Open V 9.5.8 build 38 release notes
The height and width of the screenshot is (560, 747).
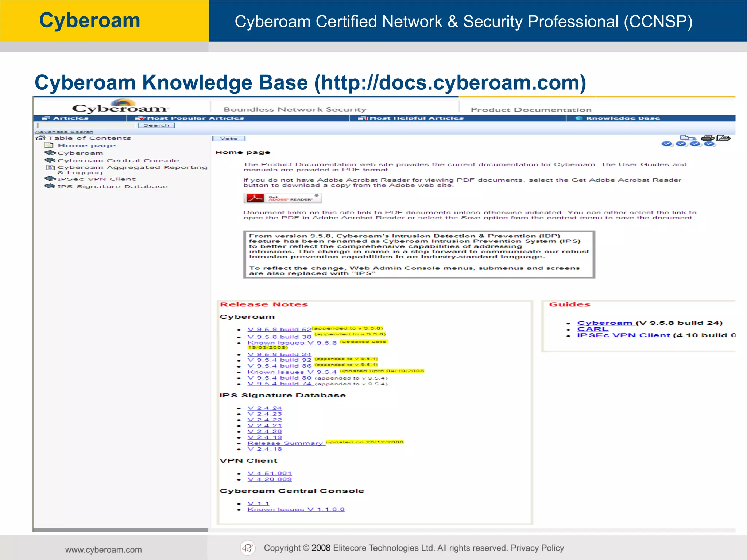[x=279, y=337]
